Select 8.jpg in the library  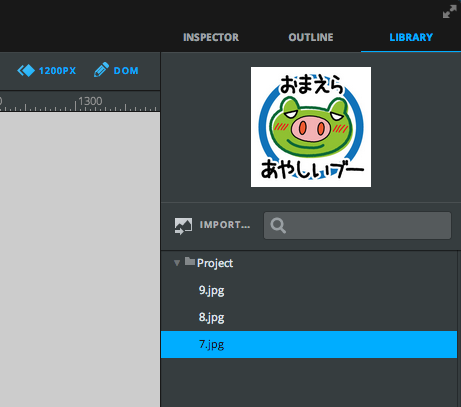pos(309,317)
